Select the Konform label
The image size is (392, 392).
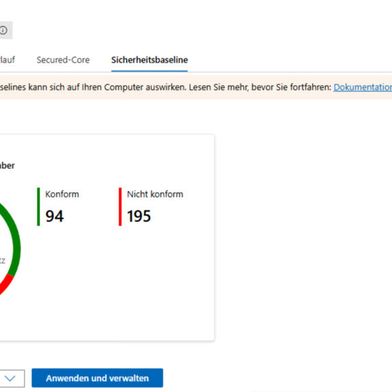(62, 194)
